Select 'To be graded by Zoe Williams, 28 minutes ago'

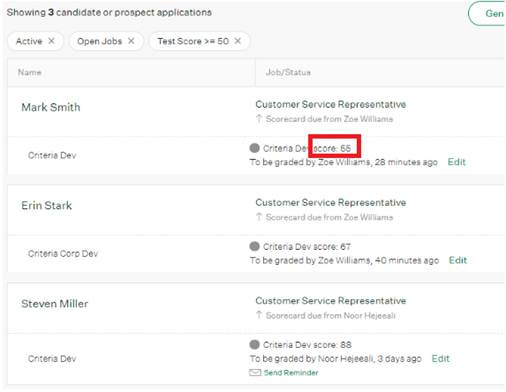344,162
